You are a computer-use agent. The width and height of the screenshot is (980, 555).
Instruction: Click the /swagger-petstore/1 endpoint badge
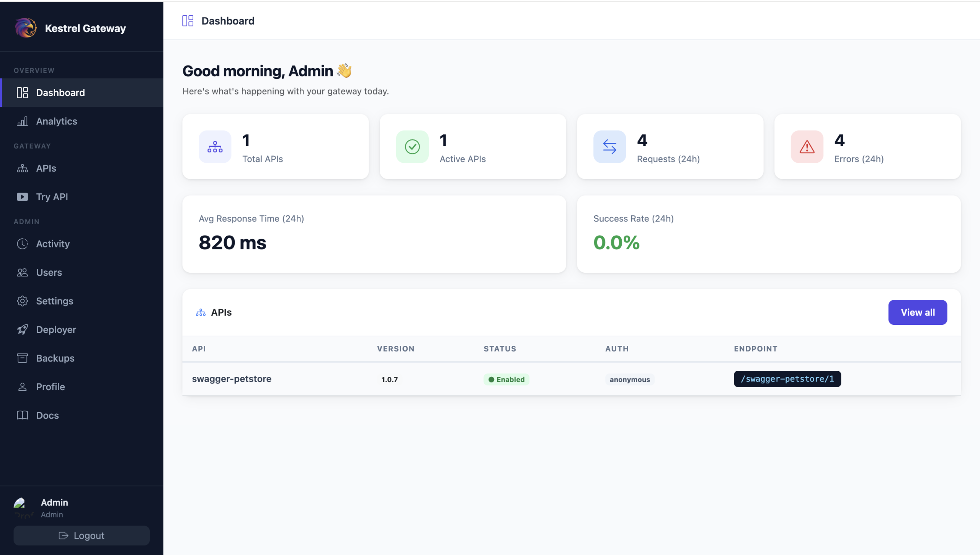[x=787, y=379]
